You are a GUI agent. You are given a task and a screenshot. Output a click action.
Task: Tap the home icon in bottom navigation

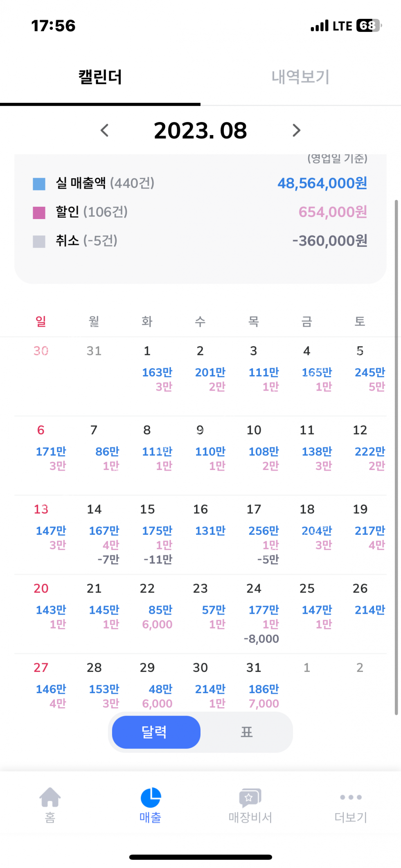pos(50,798)
